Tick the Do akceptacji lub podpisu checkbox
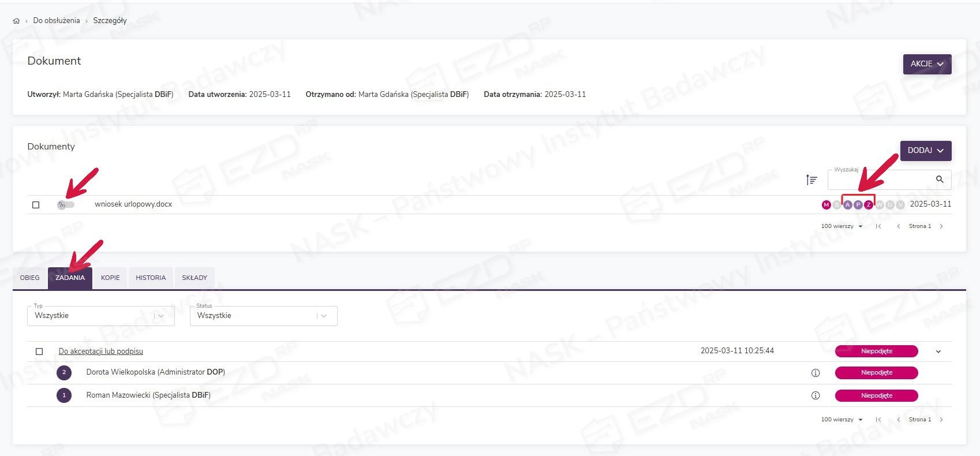Viewport: 980px width, 456px height. [39, 352]
